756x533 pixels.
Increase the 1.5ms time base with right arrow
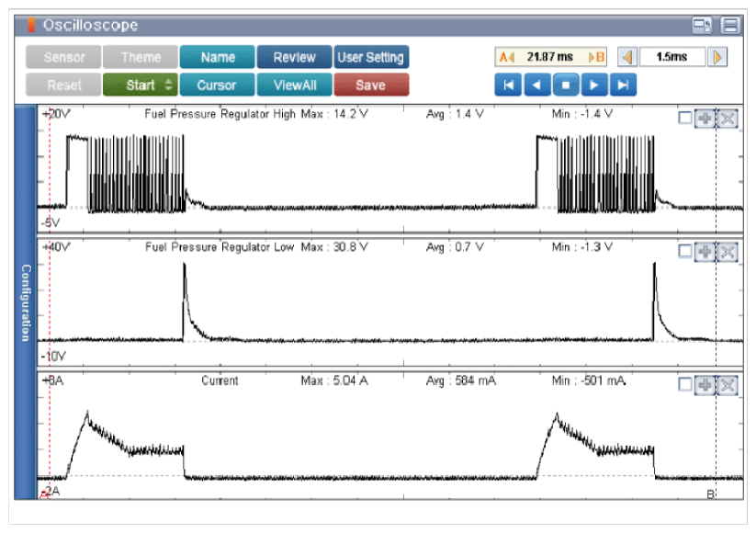coord(717,57)
